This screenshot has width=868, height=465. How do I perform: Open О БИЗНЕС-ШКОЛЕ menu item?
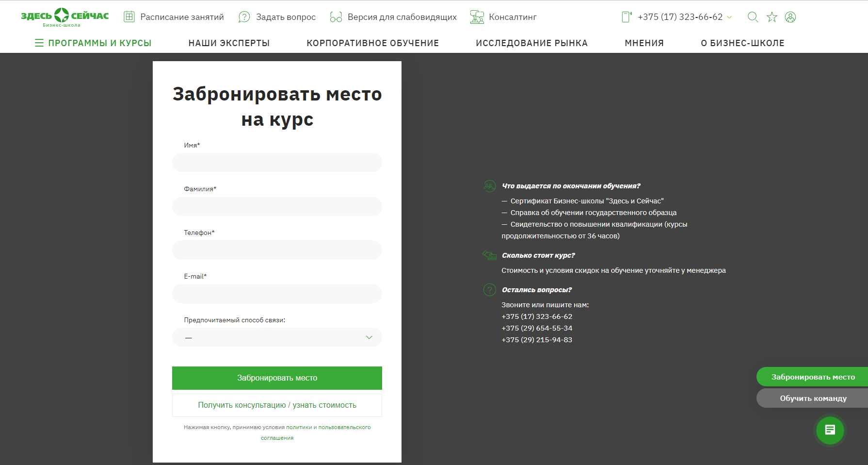pos(743,43)
